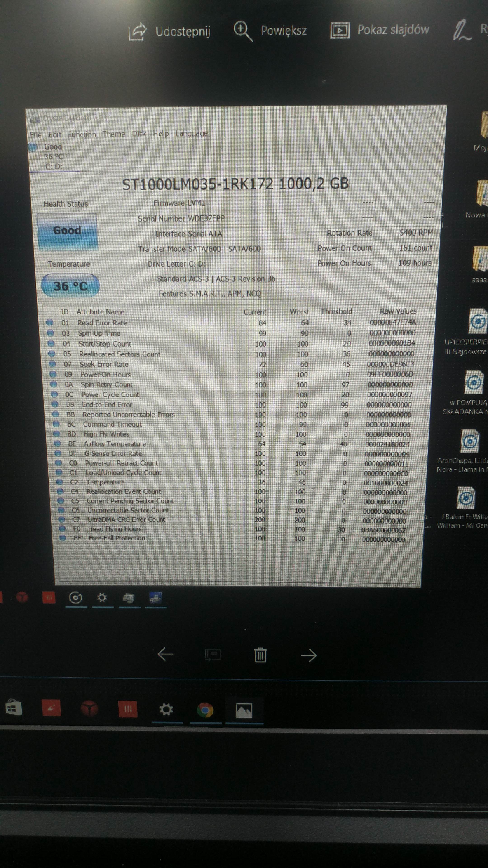Click the Serial Number field WDE3ZEPP
The width and height of the screenshot is (488, 868).
[x=241, y=218]
